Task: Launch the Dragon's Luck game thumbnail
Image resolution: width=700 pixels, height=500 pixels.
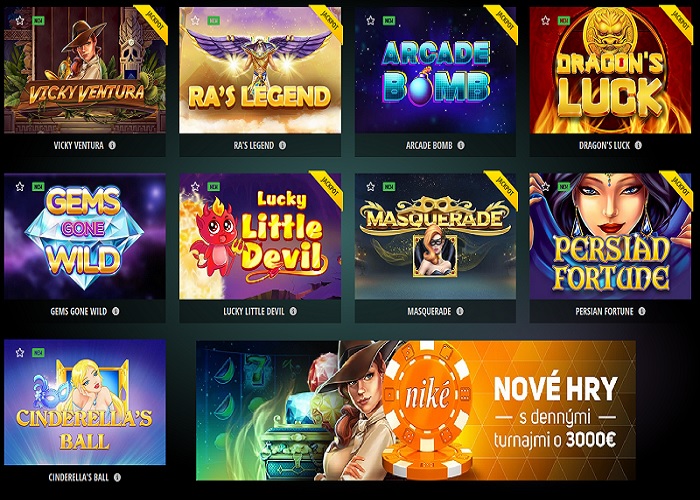Action: click(x=610, y=70)
